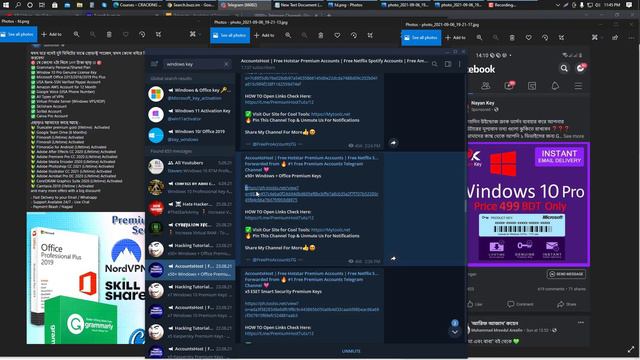Forward the x50+ Windows + Office Premium Keys message
This screenshot has width=640, height=360.
393,259
